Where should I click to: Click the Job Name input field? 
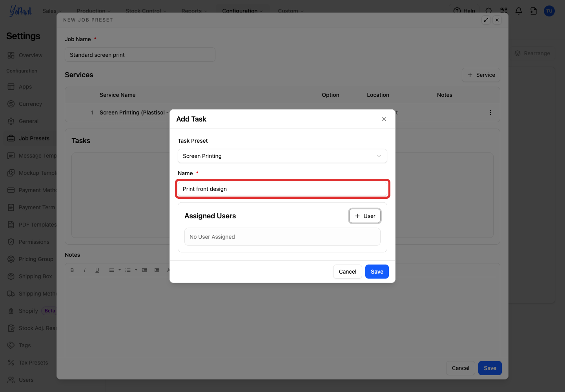[140, 55]
